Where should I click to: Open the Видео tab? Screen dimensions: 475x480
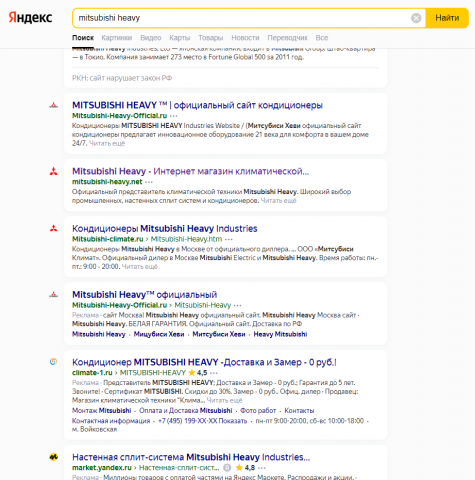[x=151, y=38]
